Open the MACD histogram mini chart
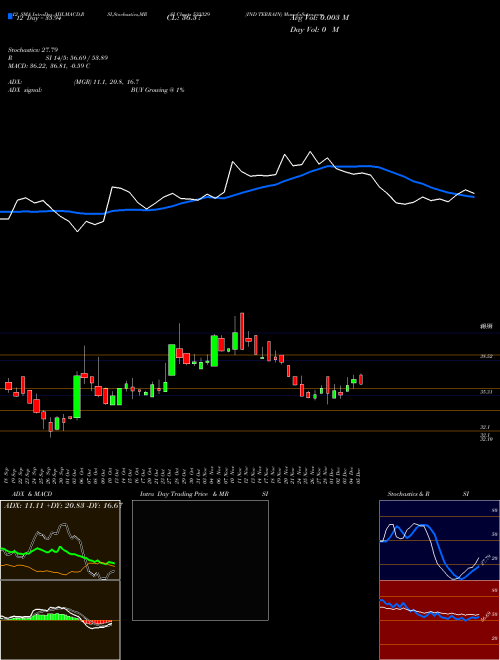Image resolution: width=500 pixels, height=660 pixels. tap(60, 620)
